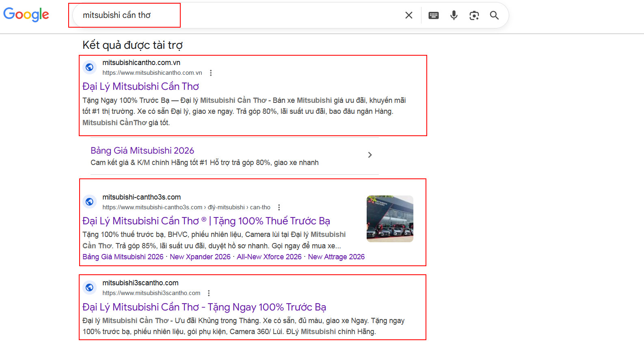Open 'Đại Lý Mitsubishi Cần Thơ ® | Tặng 100% Thuế Trước Bạ'

point(206,221)
